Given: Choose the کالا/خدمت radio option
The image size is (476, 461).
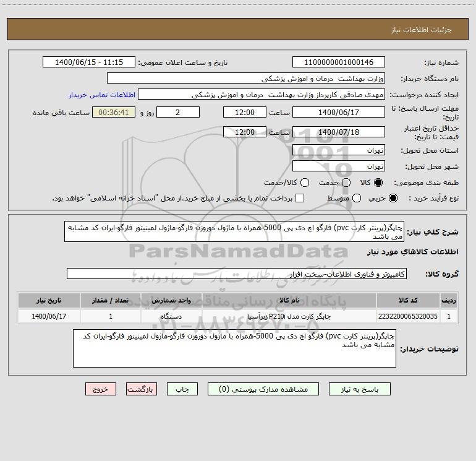Looking at the screenshot, I should [x=303, y=183].
